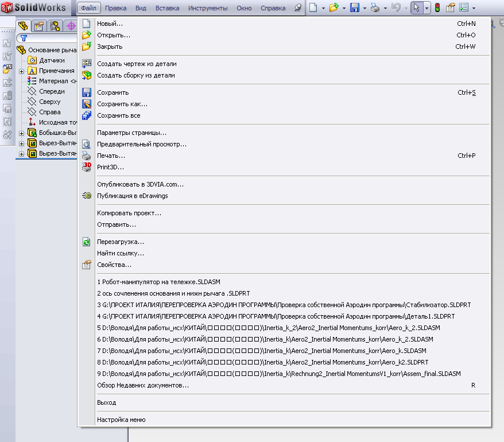
Task: Click the Датчики sensors folder icon
Action: 32,60
